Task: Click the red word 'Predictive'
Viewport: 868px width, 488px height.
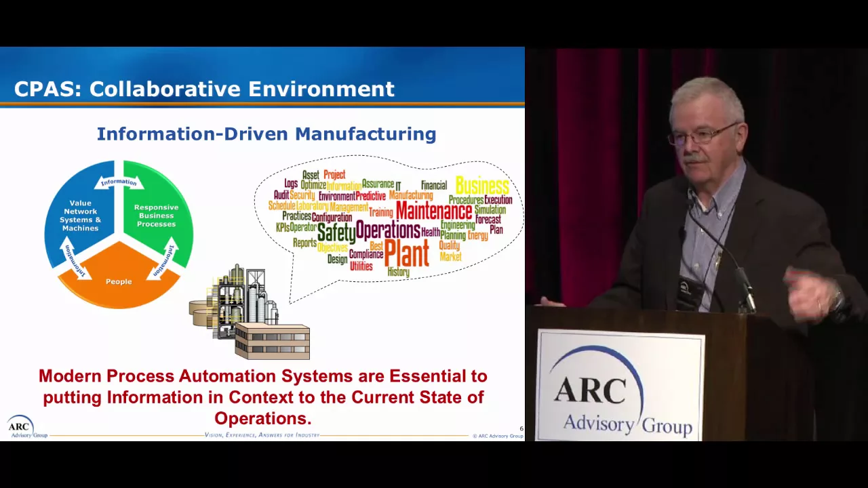Action: [371, 196]
